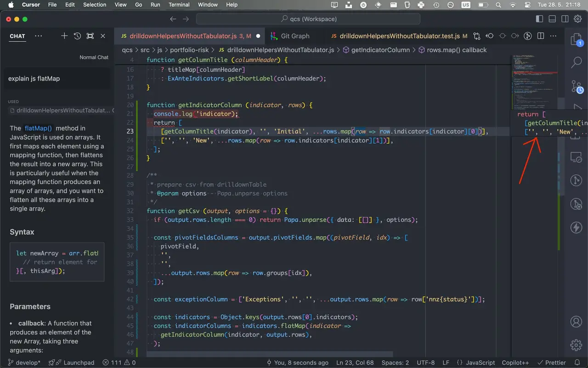Open lightning bolt icon in activity bar

pyautogui.click(x=577, y=227)
